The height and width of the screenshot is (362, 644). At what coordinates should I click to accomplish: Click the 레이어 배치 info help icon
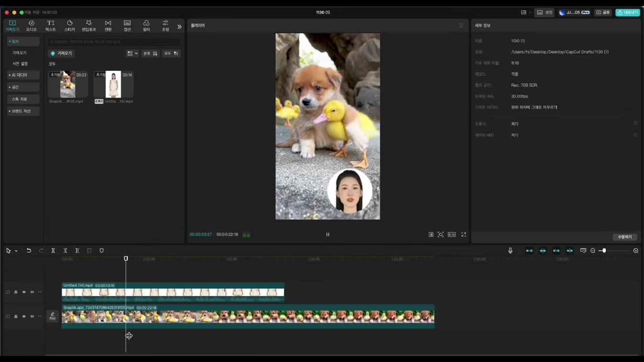[635, 135]
